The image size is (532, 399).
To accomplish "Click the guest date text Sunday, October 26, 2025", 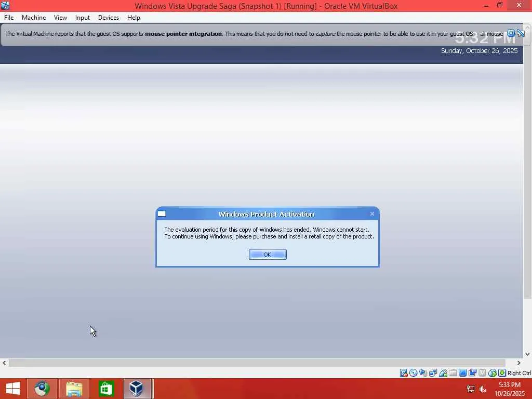I will click(479, 50).
